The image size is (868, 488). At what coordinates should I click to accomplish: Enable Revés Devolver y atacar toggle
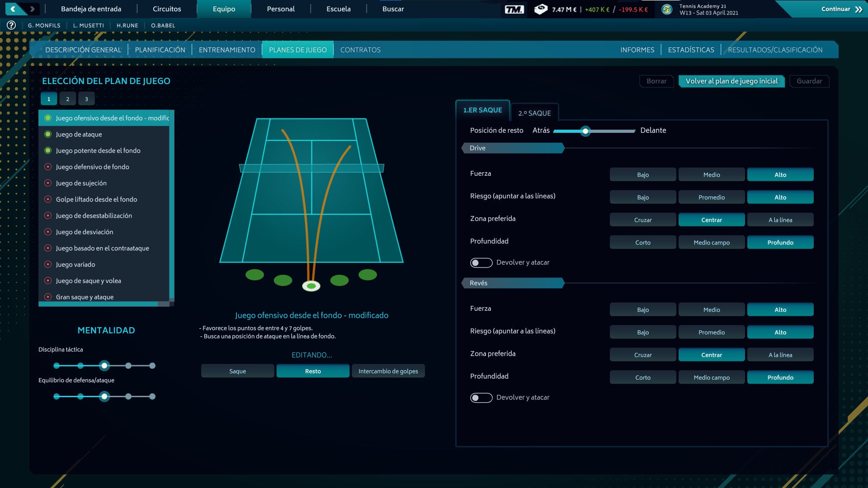(481, 398)
